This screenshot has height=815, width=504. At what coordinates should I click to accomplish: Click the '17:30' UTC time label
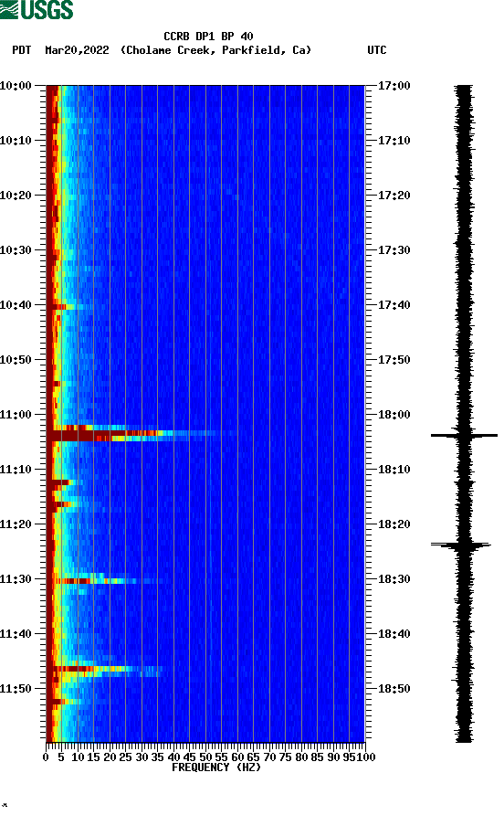[394, 250]
